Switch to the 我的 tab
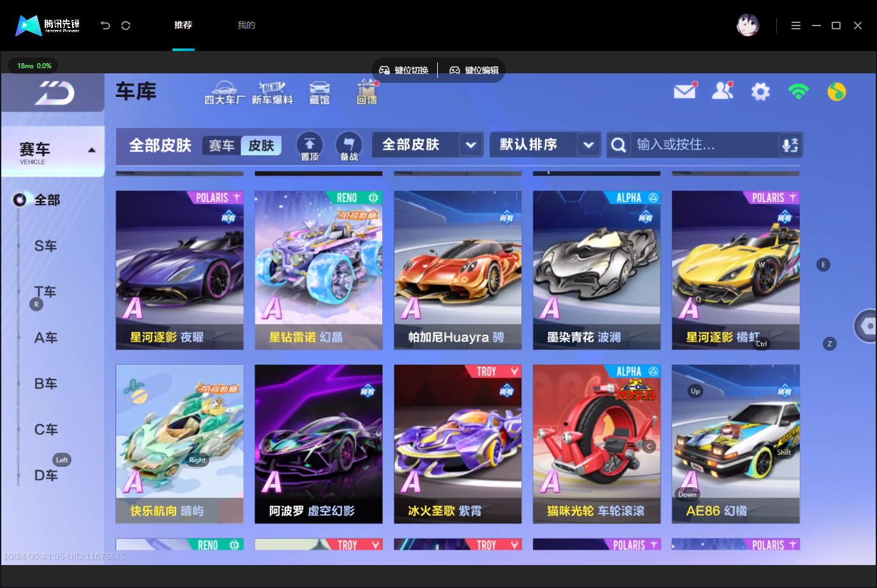The image size is (877, 588). 246,25
